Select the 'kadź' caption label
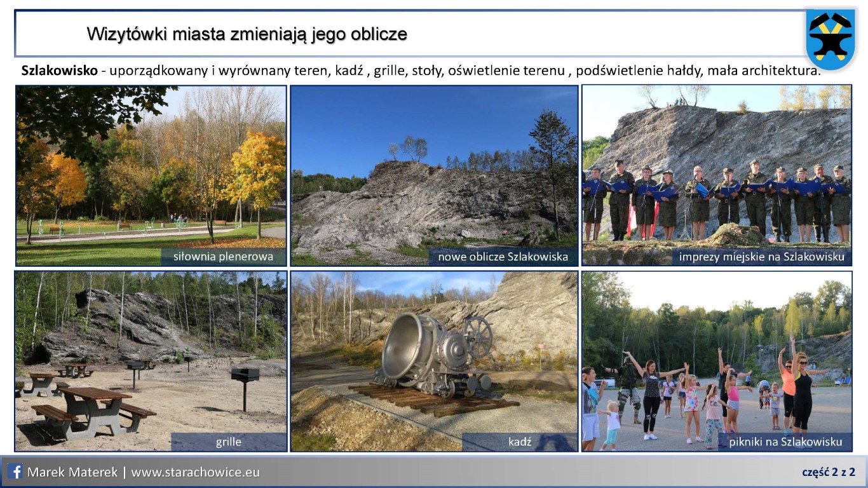 tap(519, 442)
